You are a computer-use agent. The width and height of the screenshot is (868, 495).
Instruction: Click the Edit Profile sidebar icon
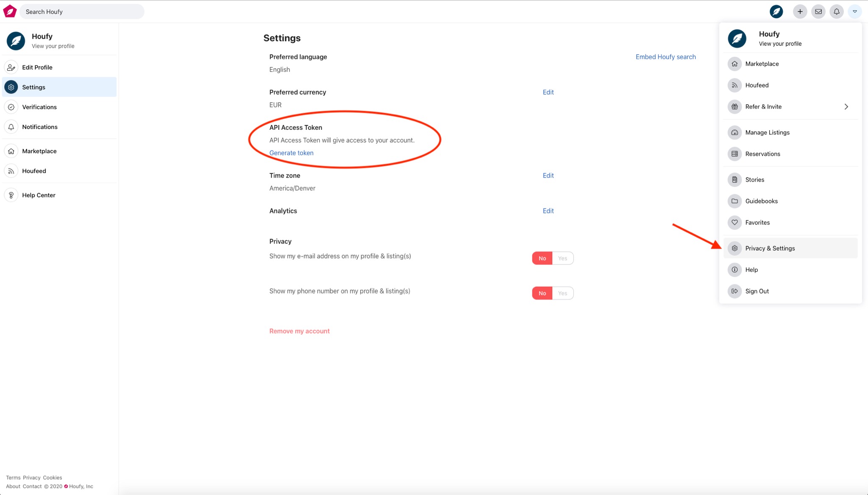point(11,67)
